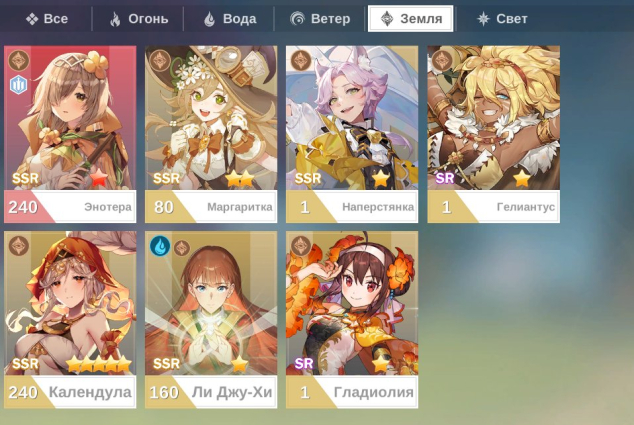Click the Гладиолия name label

[374, 392]
